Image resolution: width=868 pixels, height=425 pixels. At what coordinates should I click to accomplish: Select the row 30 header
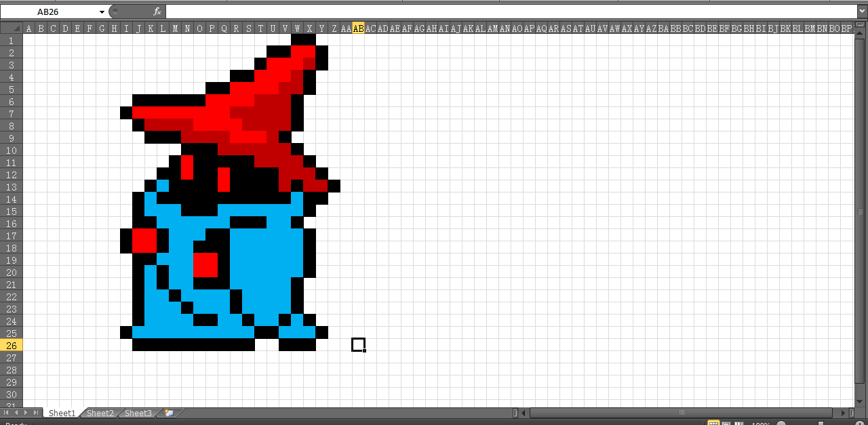[x=12, y=394]
